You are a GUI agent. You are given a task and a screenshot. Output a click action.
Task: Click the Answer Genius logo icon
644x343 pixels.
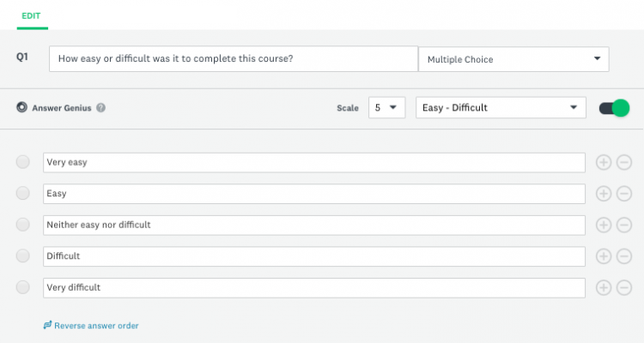pyautogui.click(x=21, y=108)
